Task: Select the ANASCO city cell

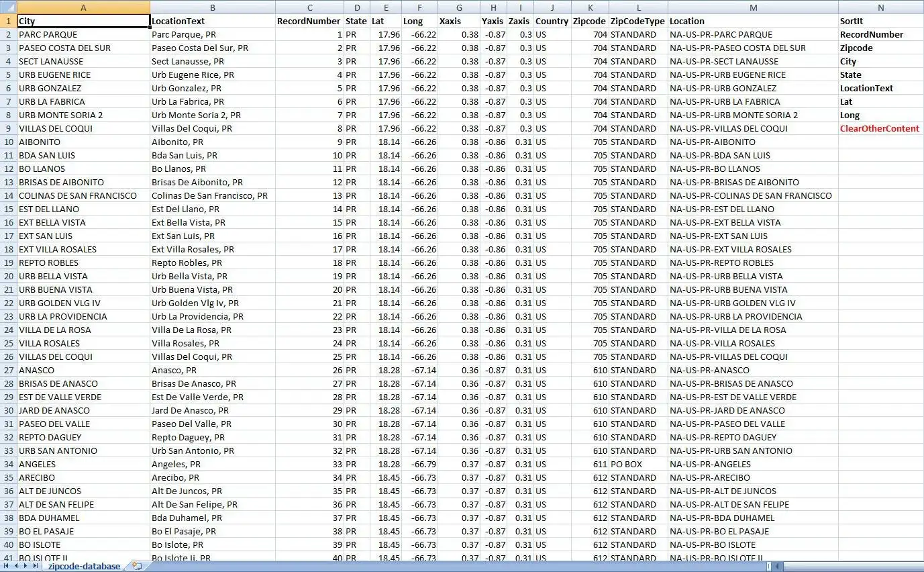Action: 83,371
